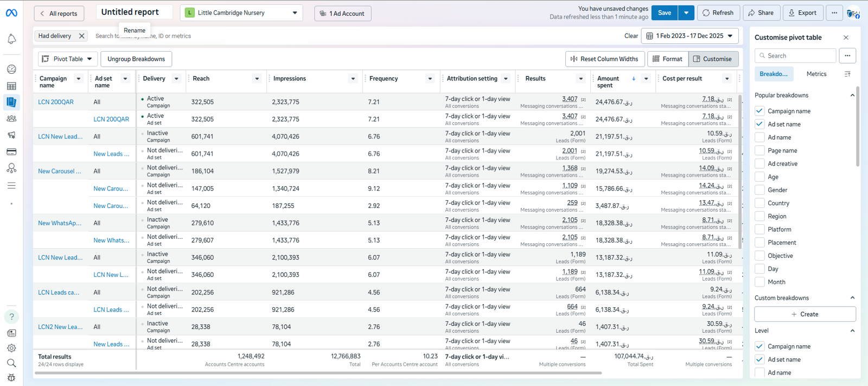Remove the Had delivery filter chip

(81, 36)
